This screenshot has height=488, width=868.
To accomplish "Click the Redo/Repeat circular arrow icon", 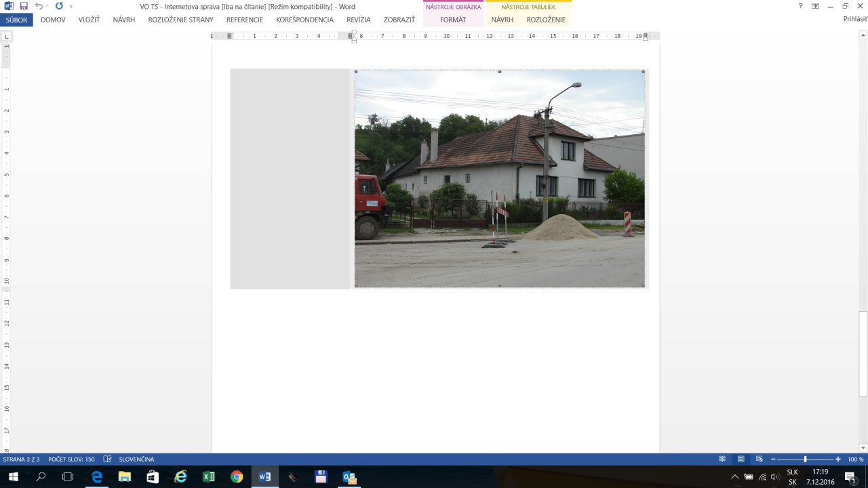I will (59, 6).
